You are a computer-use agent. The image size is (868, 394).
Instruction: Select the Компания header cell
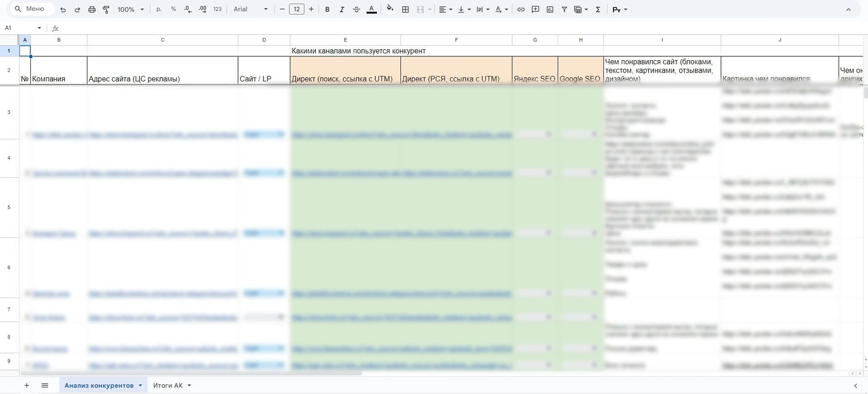point(59,70)
